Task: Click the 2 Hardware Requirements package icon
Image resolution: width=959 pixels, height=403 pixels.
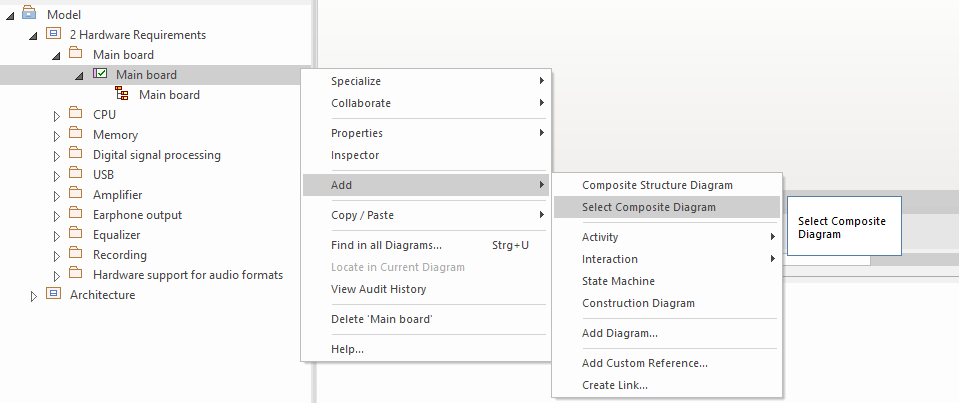Action: click(x=53, y=33)
